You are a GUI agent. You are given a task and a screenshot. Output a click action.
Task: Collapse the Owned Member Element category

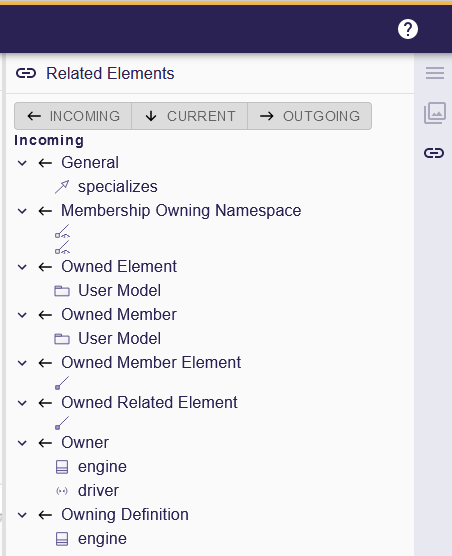click(x=22, y=363)
